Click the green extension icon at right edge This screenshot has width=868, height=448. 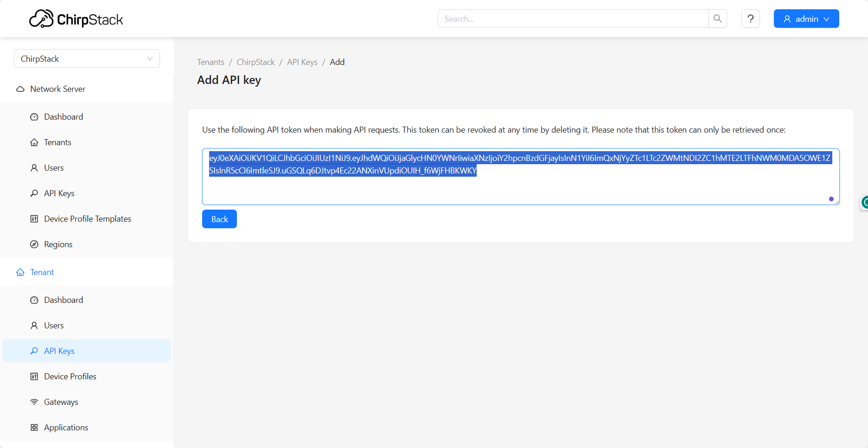point(864,202)
